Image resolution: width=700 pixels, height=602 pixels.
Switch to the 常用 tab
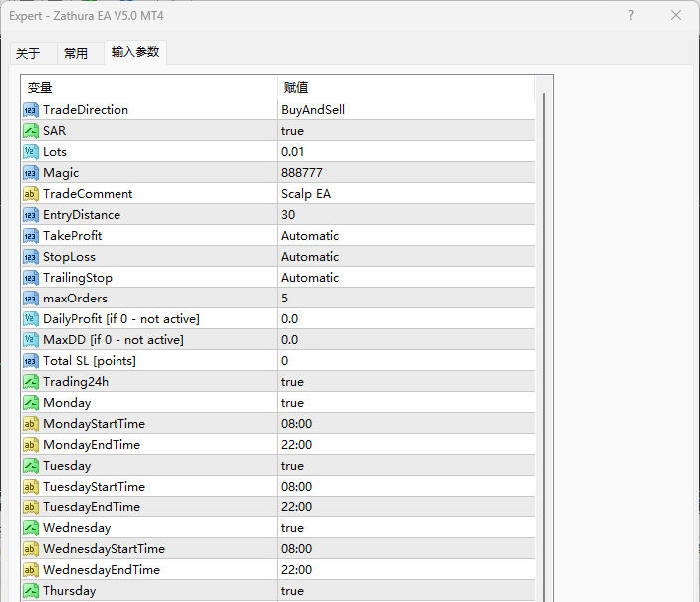76,54
